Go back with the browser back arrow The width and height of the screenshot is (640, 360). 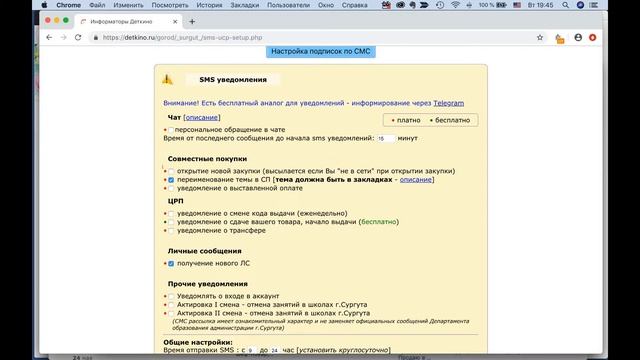click(x=49, y=38)
